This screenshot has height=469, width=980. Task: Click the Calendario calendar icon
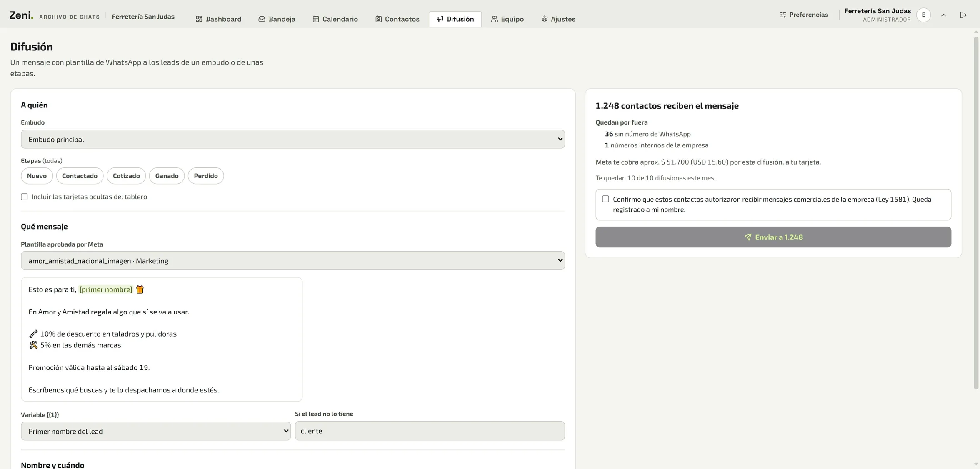tap(316, 19)
